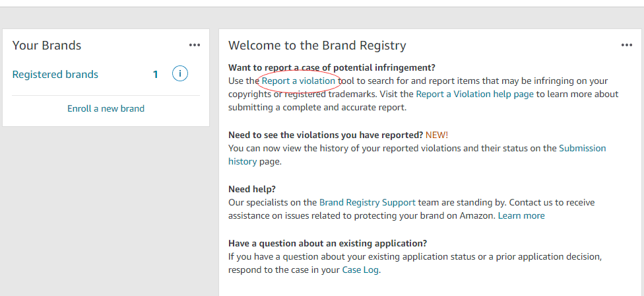Click the registered brands count number 1
The width and height of the screenshot is (644, 296).
[x=156, y=75]
